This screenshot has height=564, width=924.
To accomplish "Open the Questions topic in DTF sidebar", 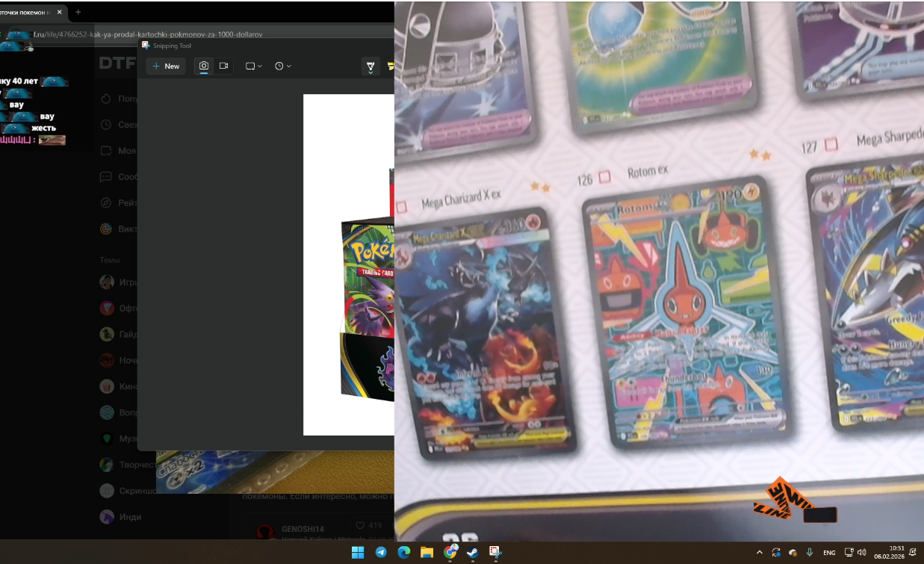I will point(118,412).
